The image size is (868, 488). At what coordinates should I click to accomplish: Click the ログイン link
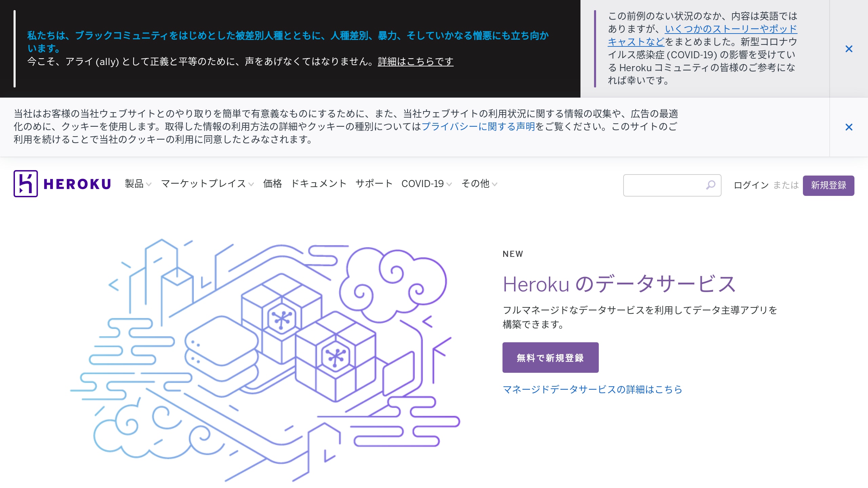point(751,185)
